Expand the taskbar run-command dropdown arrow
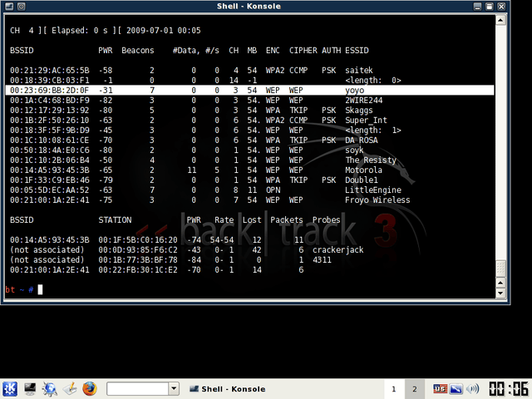Viewport: 532px width, 399px height. click(174, 389)
